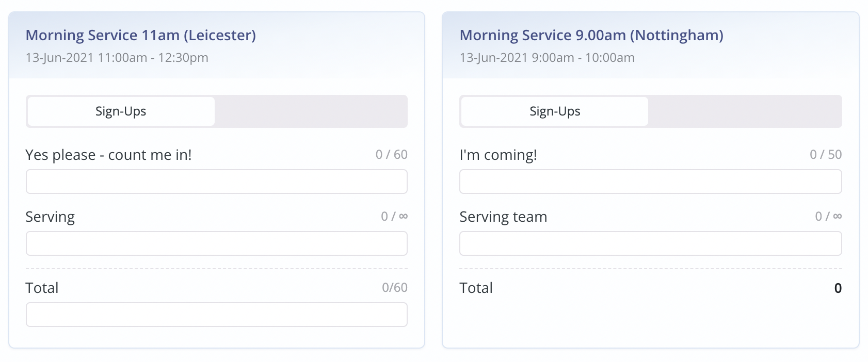868x362 pixels.
Task: Select the Sign-Ups tab in the Leicester card
Action: coord(121,111)
